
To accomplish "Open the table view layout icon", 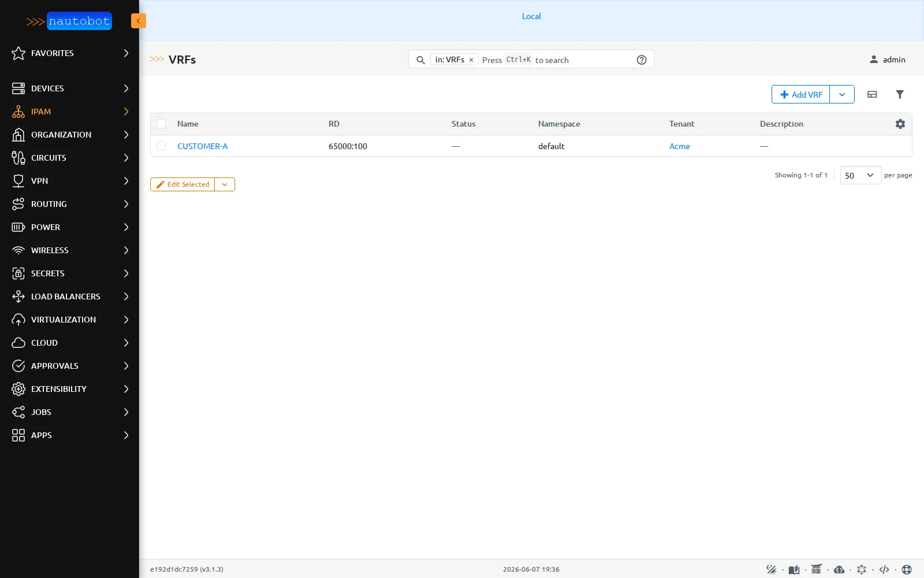I will tap(872, 94).
